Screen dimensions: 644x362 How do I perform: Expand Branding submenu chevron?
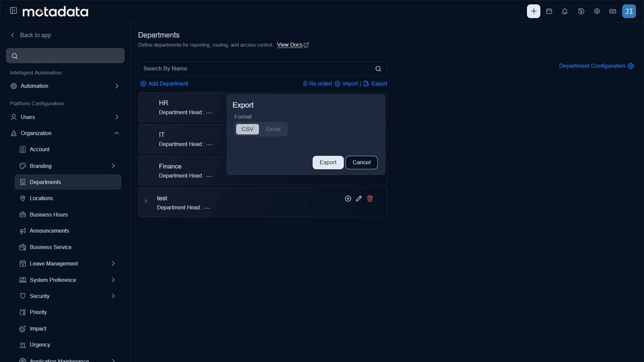pos(113,166)
